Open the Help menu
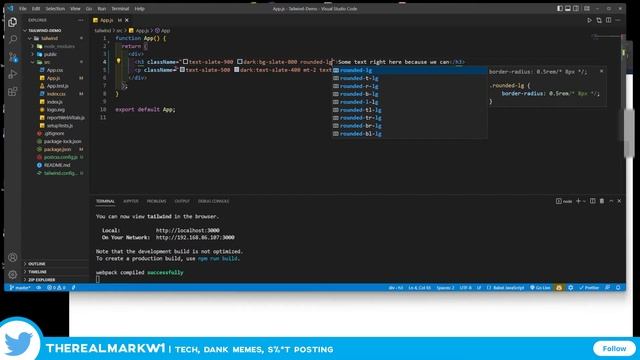The height and width of the screenshot is (360, 640). pos(140,9)
